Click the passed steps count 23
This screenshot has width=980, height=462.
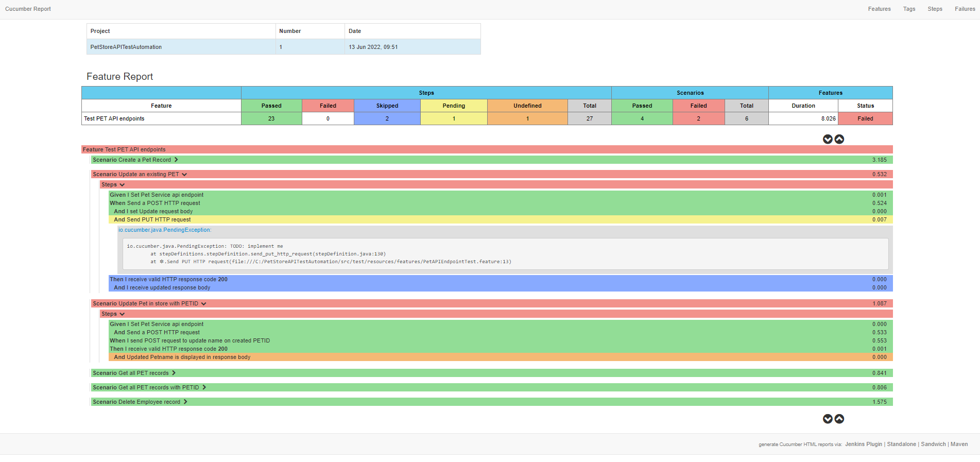coord(271,118)
